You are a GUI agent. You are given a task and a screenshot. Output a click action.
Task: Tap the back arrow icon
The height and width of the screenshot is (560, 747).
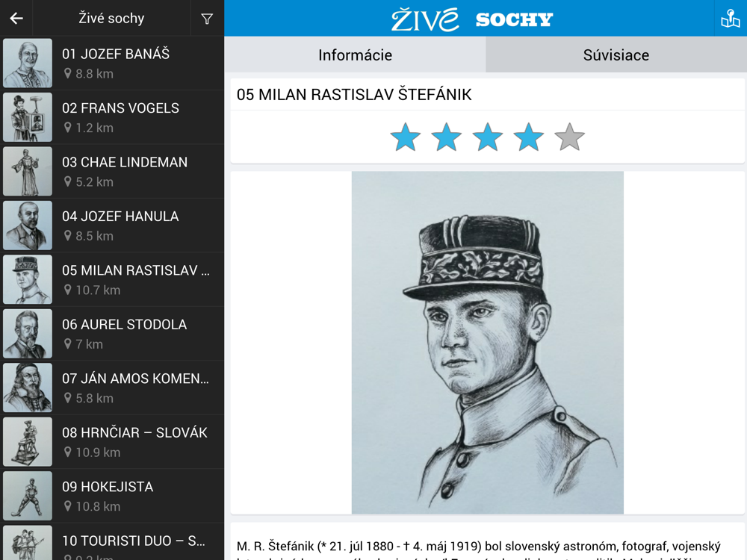click(x=16, y=19)
